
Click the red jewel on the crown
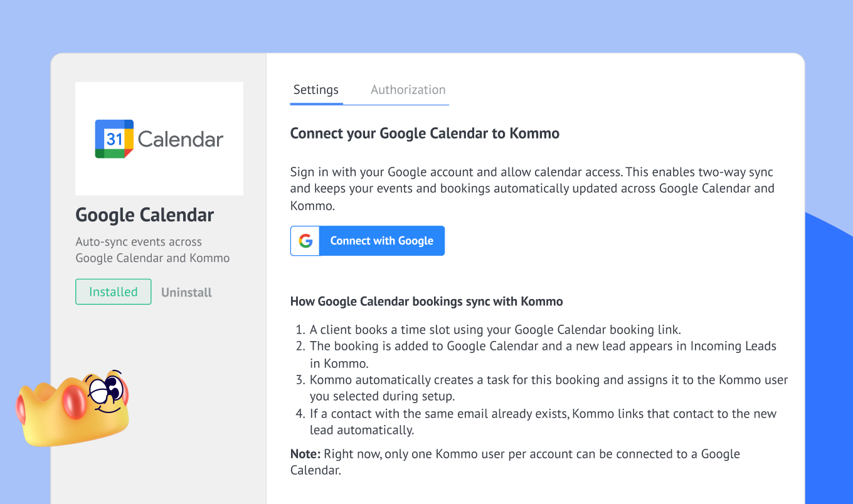coord(73,402)
